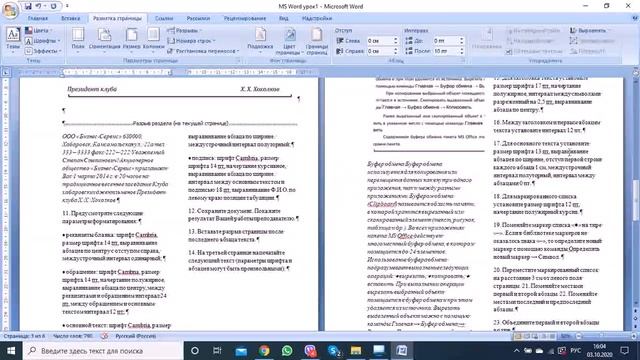
Task: Open Task View on the taskbar
Action: click(217, 351)
